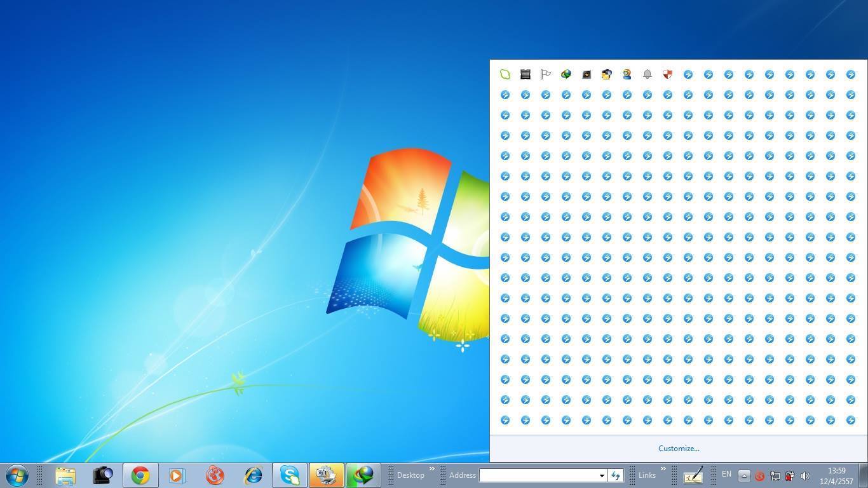Open the Address bar dropdown arrow
The image size is (868, 488).
pyautogui.click(x=601, y=475)
